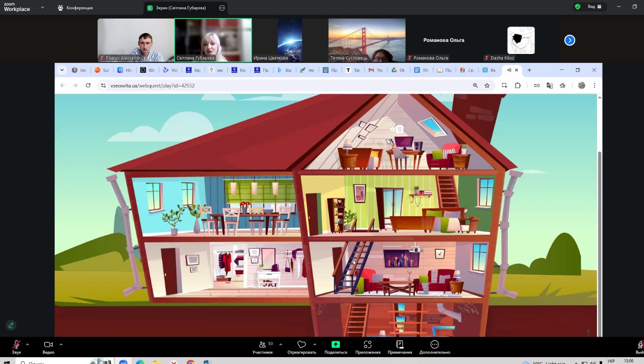
Task: Open screen share options ellipsis button
Action: coord(222,8)
